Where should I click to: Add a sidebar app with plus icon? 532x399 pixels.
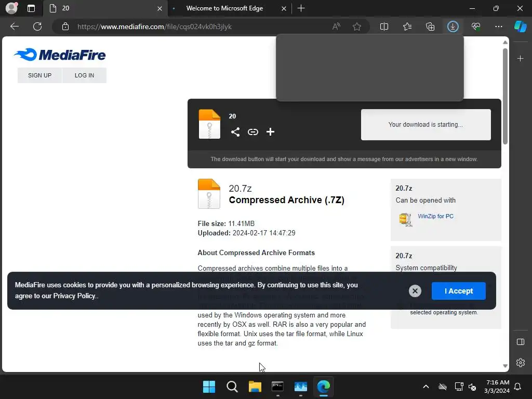point(520,59)
